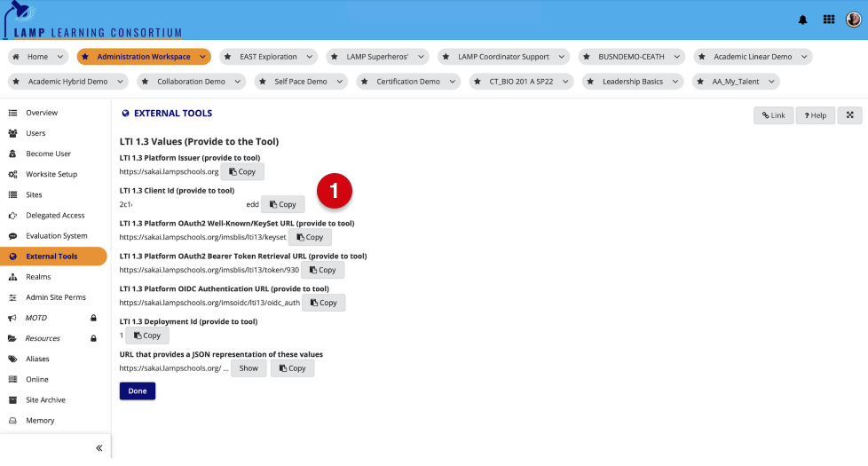Click the star on Leadership Basics tab
The width and height of the screenshot is (868, 466).
click(590, 82)
